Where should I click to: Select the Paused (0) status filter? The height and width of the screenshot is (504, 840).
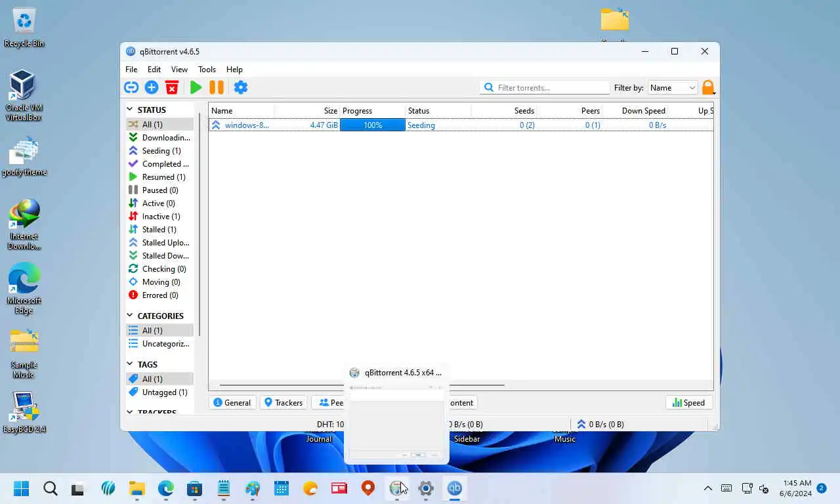coord(159,190)
